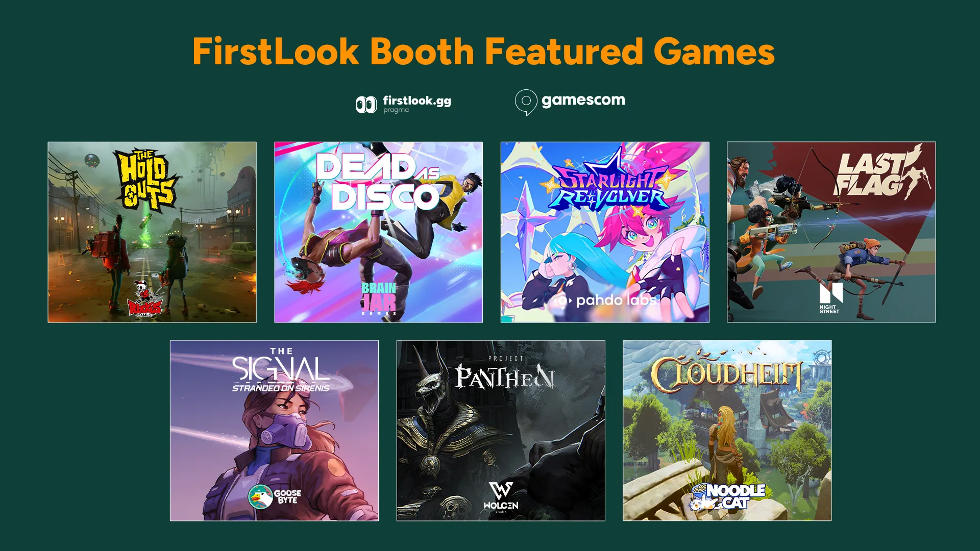Click the Rockets Games skull logo
The height and width of the screenshot is (551, 980).
pyautogui.click(x=145, y=298)
